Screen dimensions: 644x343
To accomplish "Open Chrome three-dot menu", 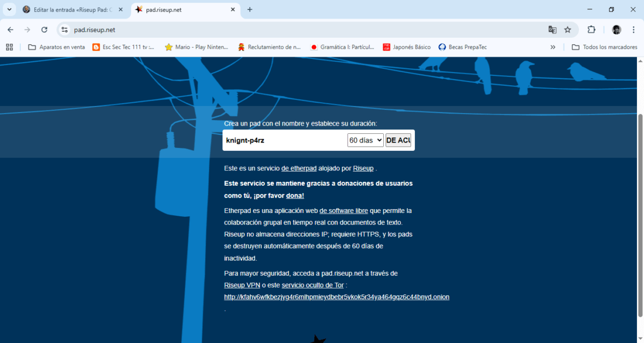I will (634, 29).
